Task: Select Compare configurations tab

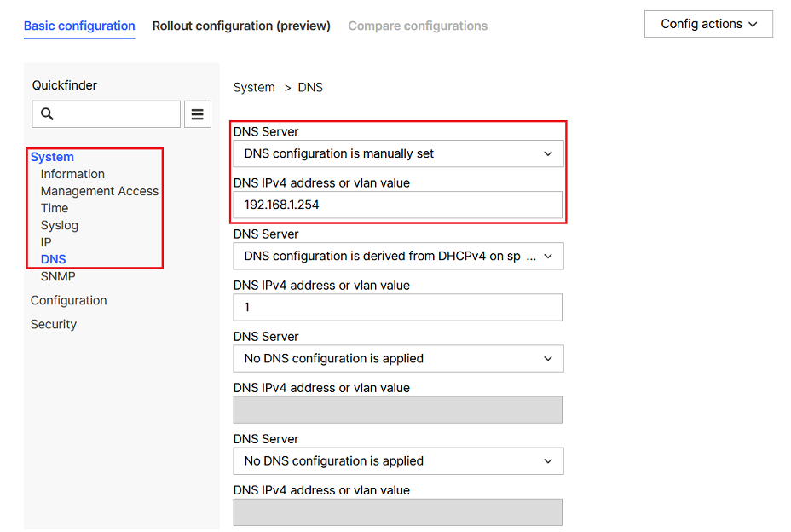Action: (x=418, y=26)
